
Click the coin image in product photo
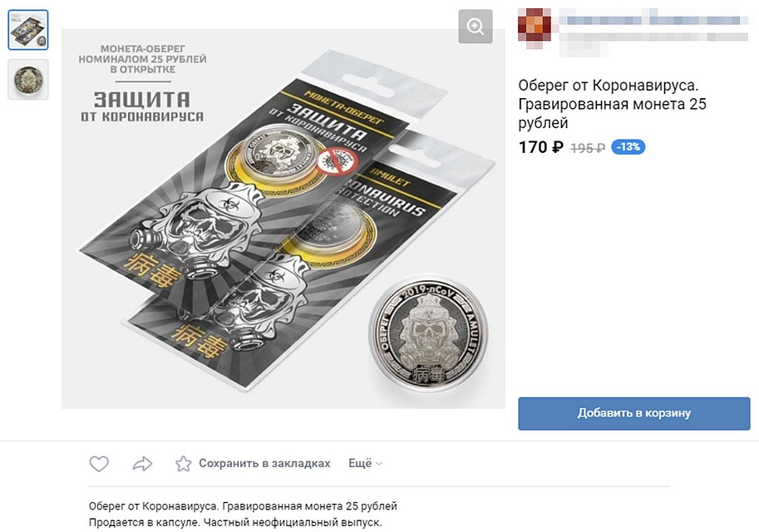pos(428,335)
